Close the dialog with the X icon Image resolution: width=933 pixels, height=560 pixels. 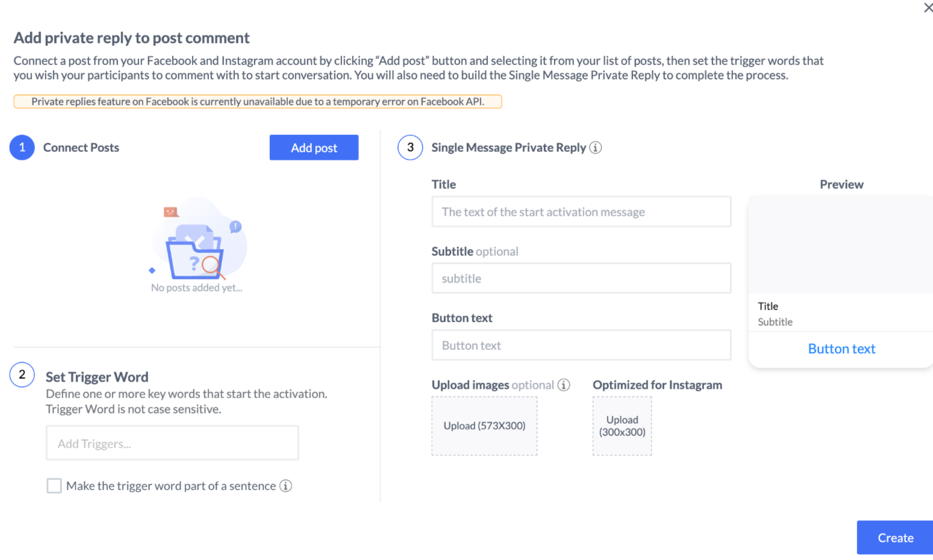click(x=928, y=8)
